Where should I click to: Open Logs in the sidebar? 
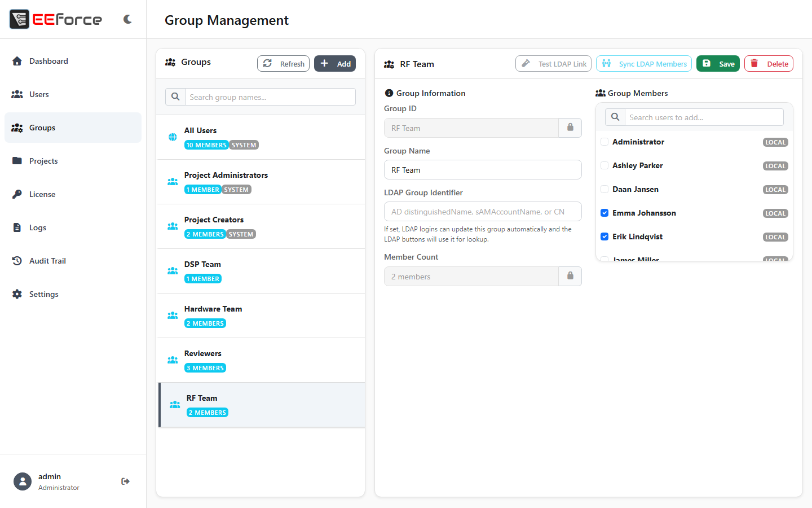73,227
